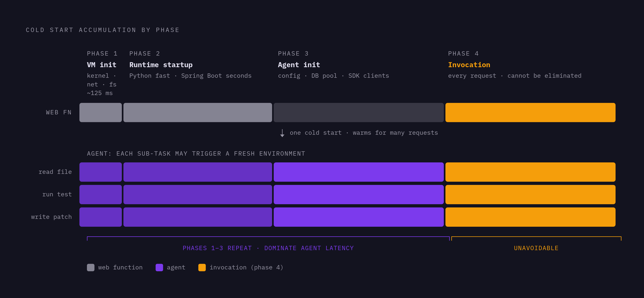
Task: Click the 'PHASE 3' label
Action: click(293, 54)
